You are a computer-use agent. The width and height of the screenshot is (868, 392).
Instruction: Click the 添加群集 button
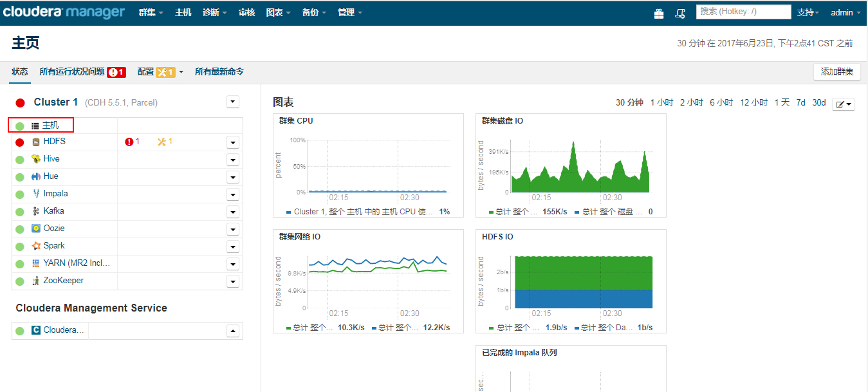click(x=837, y=72)
